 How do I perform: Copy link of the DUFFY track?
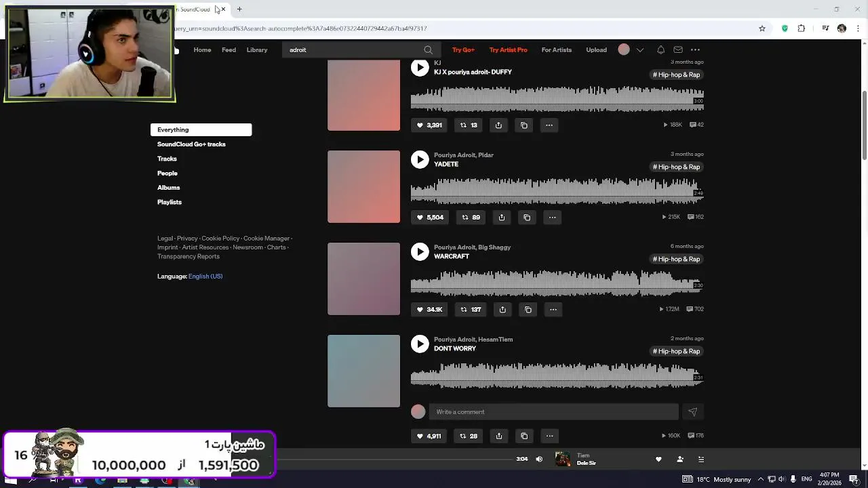pyautogui.click(x=524, y=125)
